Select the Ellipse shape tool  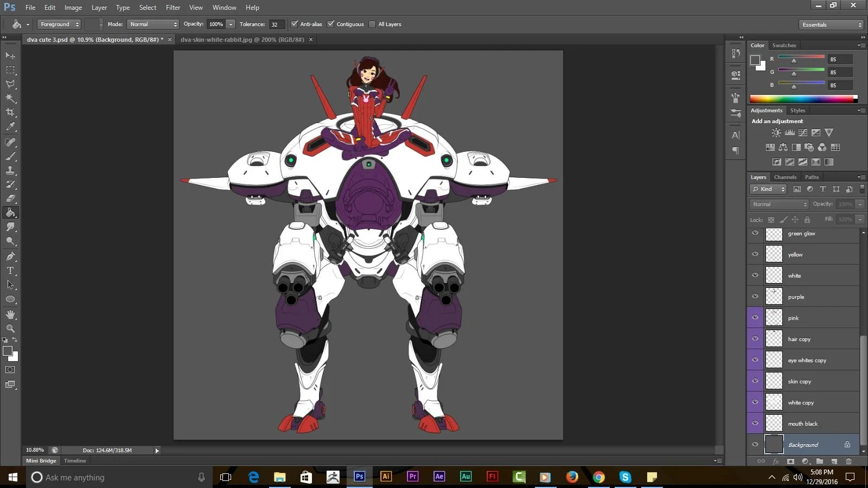10,299
